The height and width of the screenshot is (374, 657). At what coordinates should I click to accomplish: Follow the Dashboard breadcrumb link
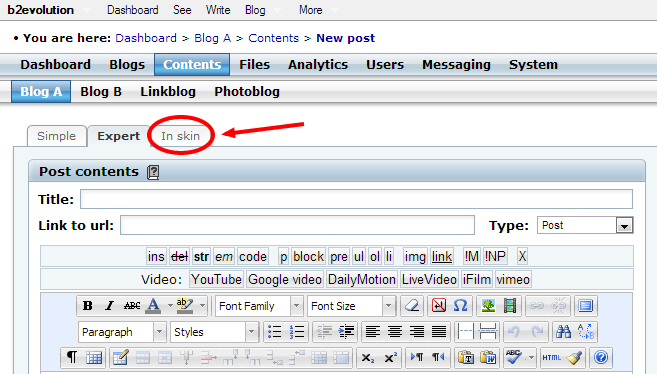pos(146,38)
